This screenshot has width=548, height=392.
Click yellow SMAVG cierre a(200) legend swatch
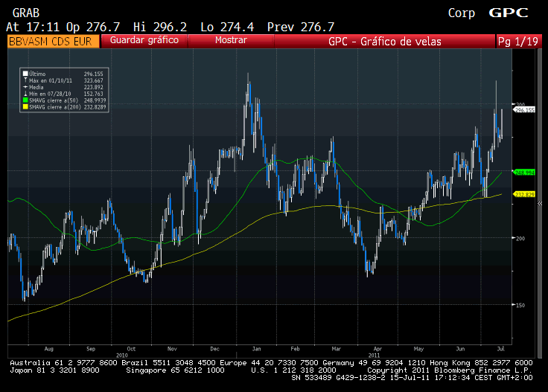(x=25, y=107)
